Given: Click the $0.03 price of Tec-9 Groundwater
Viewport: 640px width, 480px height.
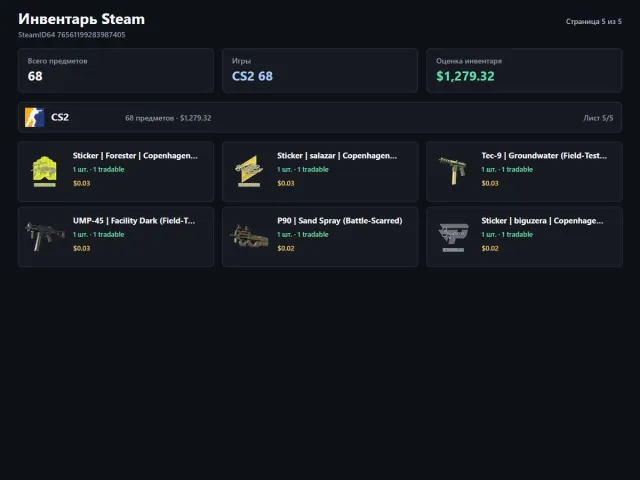Looking at the screenshot, I should [490, 183].
